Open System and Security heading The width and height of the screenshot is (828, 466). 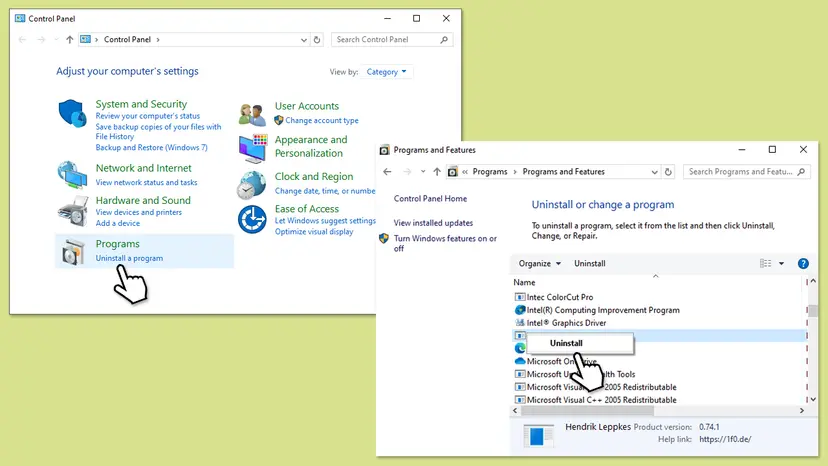tap(141, 104)
